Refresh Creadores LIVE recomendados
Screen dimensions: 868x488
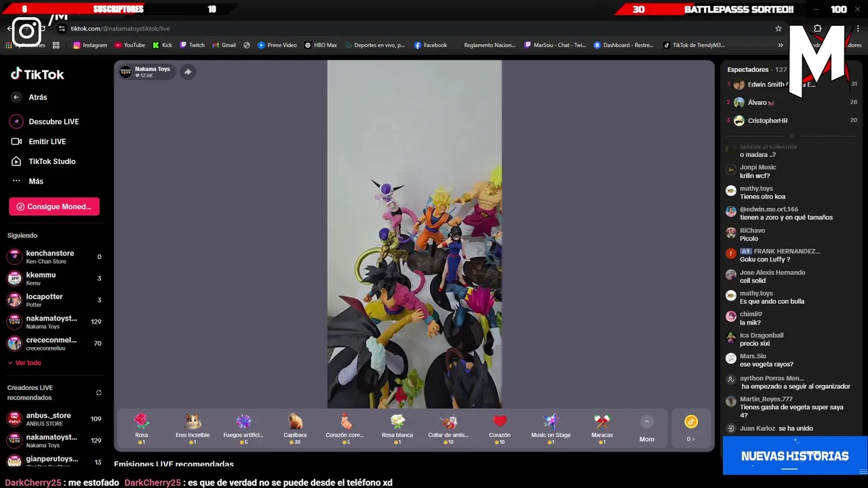coord(98,392)
